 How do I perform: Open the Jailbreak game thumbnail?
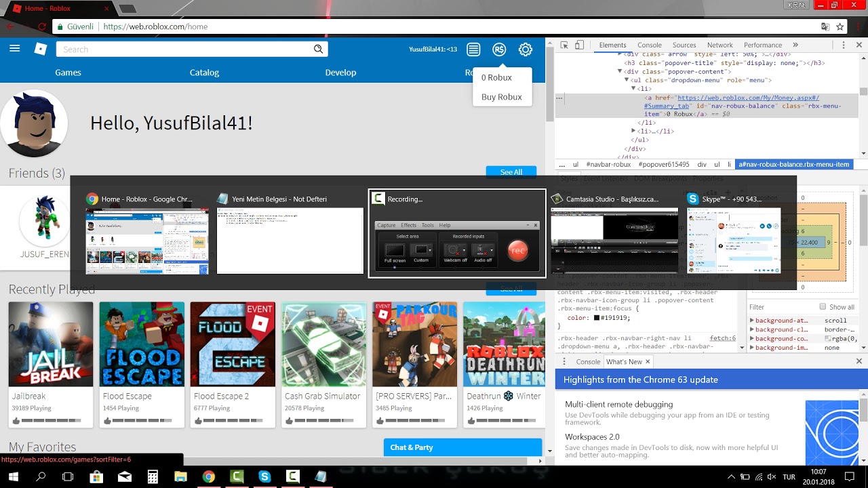click(x=51, y=344)
